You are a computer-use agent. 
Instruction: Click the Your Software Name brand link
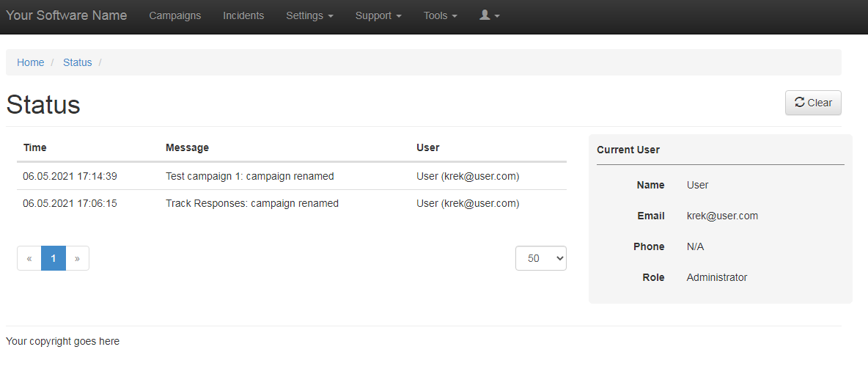(x=67, y=15)
